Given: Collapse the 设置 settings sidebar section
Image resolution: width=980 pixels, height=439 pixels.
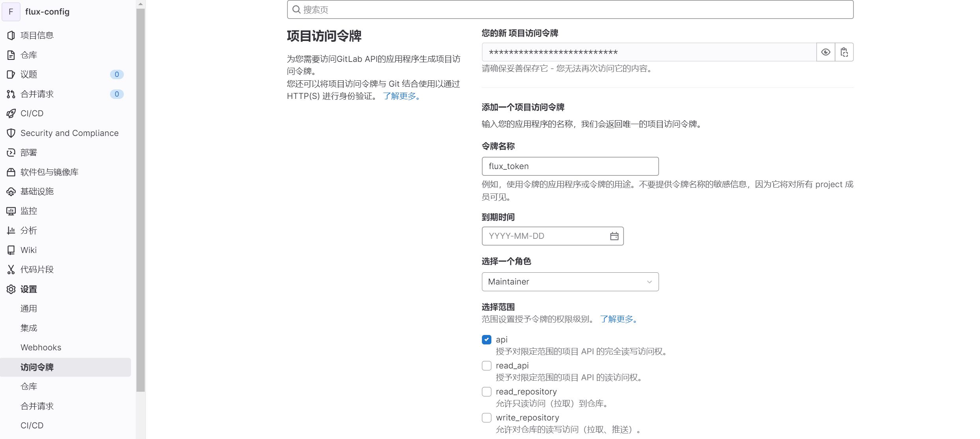Looking at the screenshot, I should point(29,289).
